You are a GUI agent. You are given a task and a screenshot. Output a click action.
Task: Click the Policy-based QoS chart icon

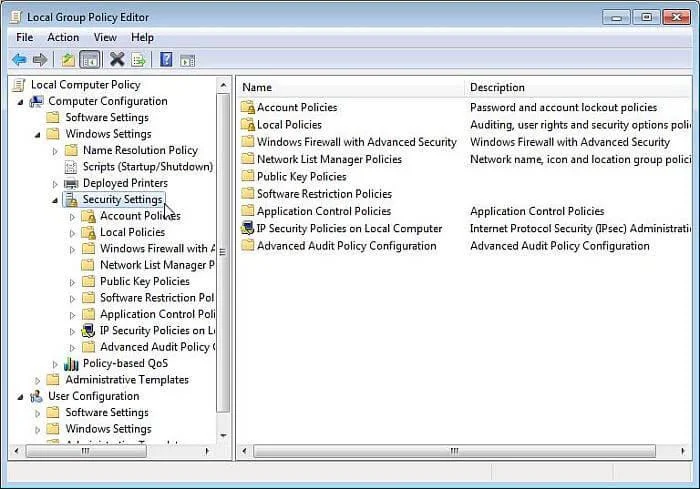click(71, 364)
